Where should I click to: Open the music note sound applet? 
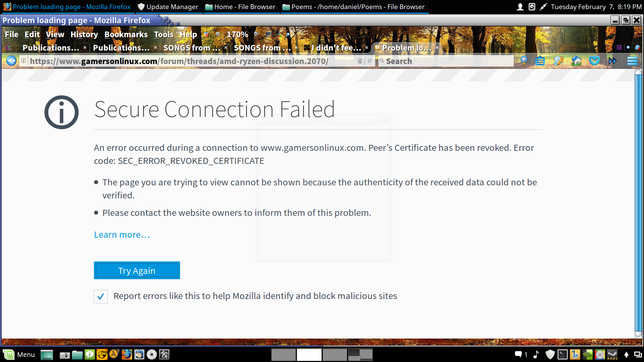536,355
